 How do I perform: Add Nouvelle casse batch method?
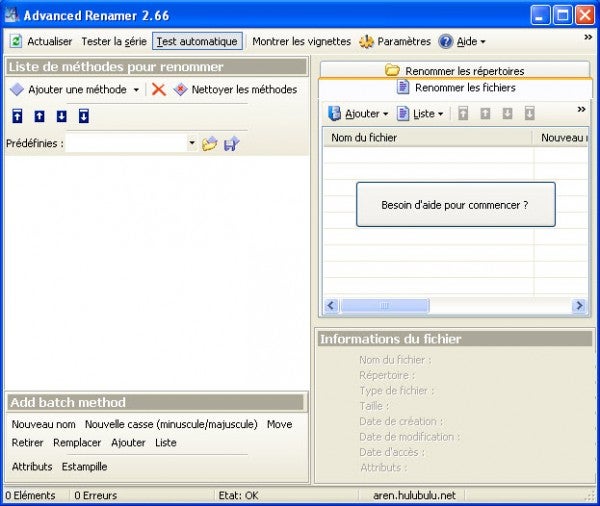pos(171,424)
